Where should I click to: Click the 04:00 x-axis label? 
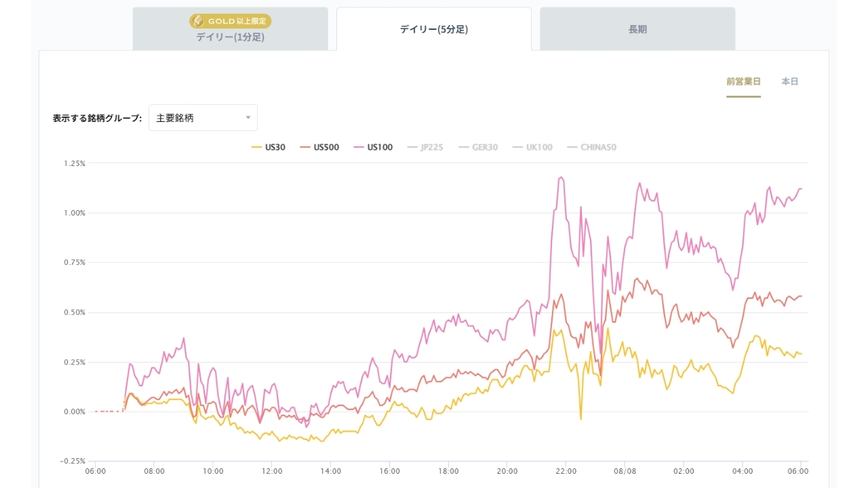743,470
